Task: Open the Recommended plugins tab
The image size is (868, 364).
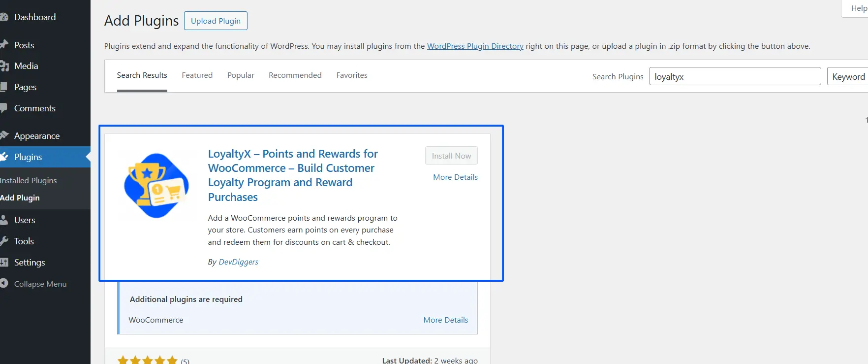Action: click(x=295, y=75)
